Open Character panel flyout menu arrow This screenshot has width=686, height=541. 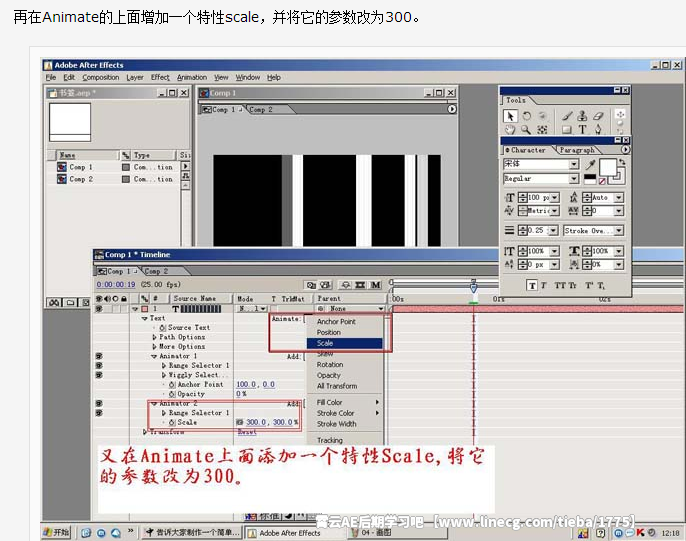tap(626, 150)
